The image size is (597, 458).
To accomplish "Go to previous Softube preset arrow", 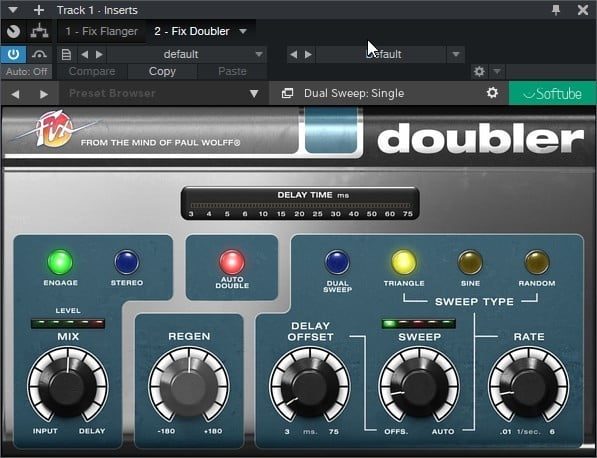I will tap(15, 94).
